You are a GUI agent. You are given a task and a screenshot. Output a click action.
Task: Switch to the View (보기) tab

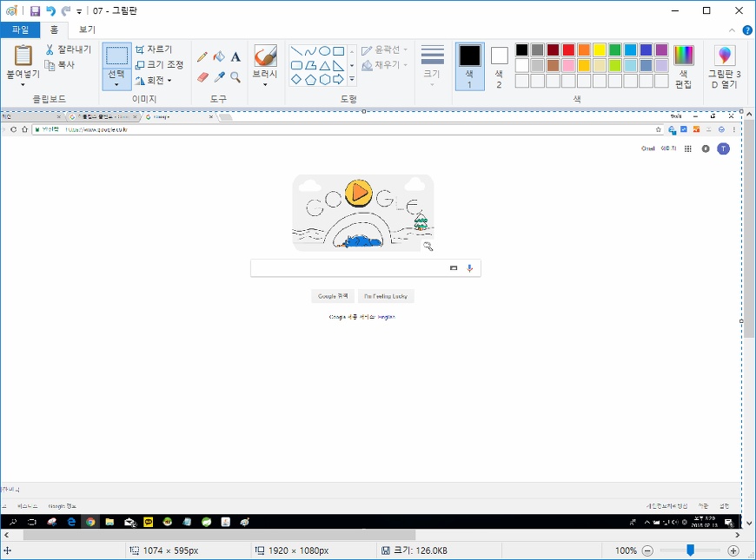[x=87, y=30]
